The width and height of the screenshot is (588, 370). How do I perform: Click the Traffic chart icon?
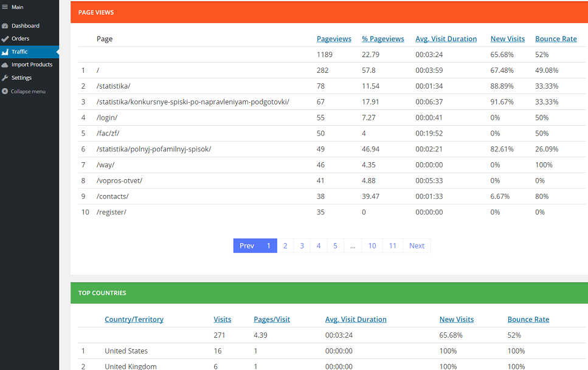(x=5, y=52)
